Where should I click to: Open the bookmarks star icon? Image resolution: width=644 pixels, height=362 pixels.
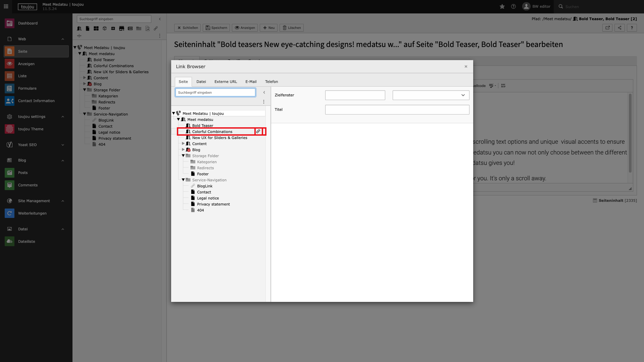point(502,6)
